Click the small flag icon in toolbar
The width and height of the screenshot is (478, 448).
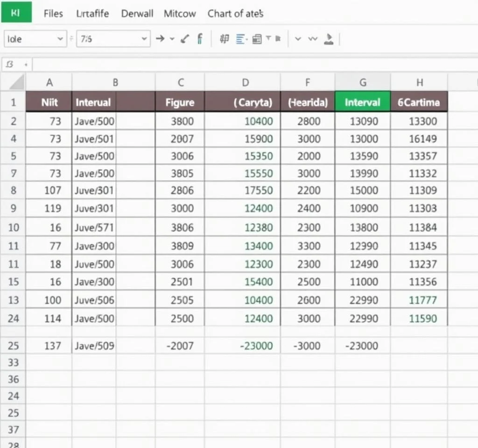click(x=278, y=39)
